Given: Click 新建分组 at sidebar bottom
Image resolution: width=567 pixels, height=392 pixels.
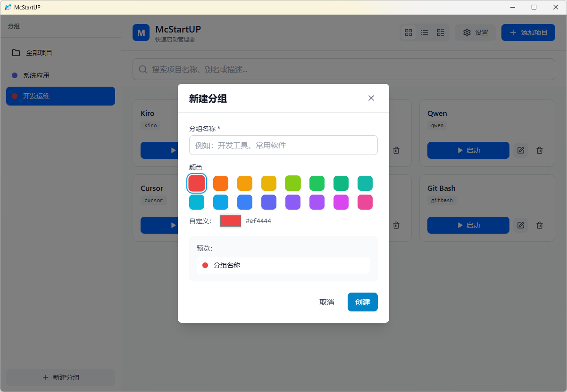Looking at the screenshot, I should click(60, 377).
